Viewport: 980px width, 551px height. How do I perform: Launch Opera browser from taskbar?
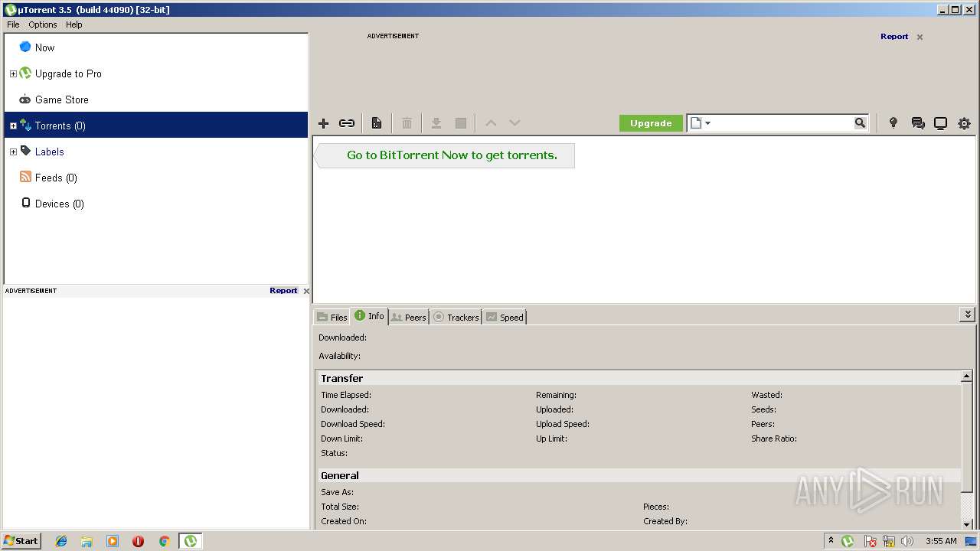[138, 541]
